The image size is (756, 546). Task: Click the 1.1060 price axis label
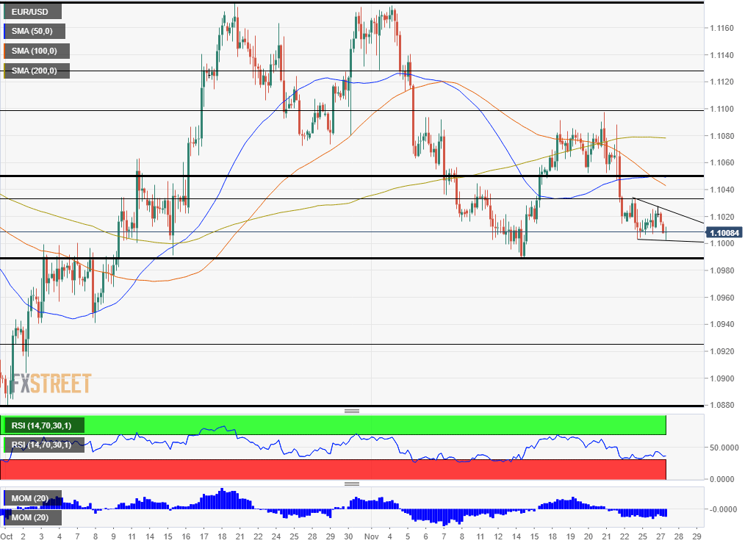721,162
